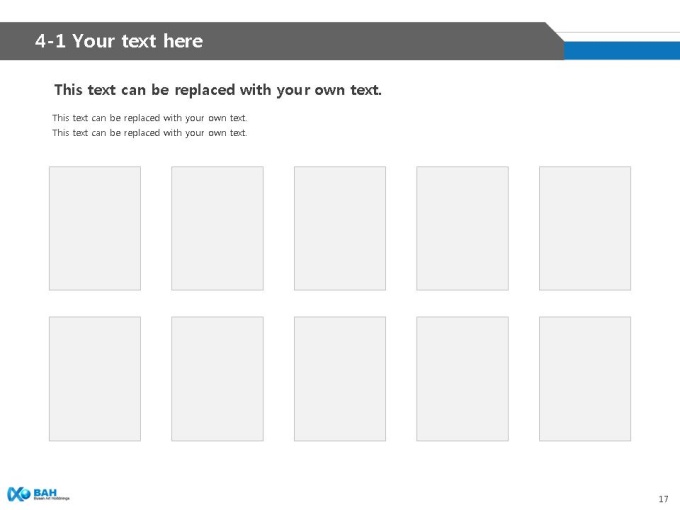Select the last placeholder box in top row
The width and height of the screenshot is (680, 510).
[x=585, y=228]
